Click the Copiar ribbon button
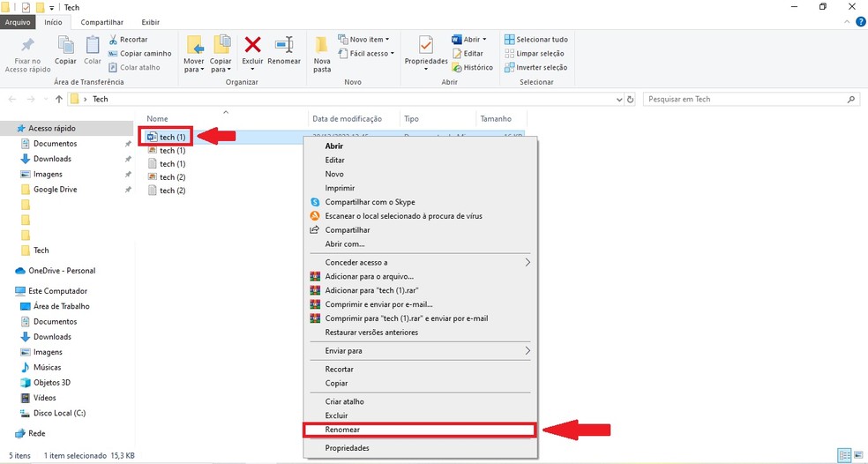Screen dimensions: 868x464 66,50
